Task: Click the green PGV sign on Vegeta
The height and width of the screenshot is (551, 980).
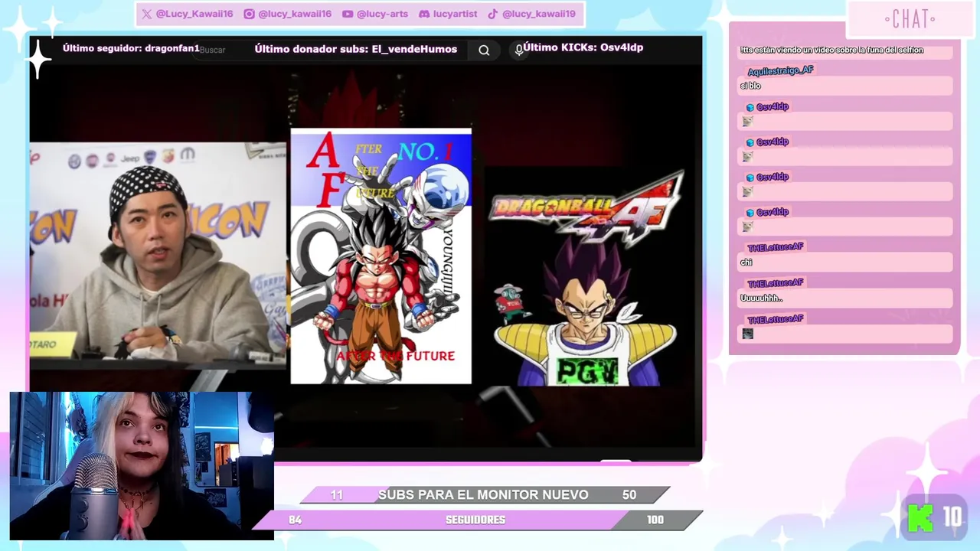Action: point(587,372)
